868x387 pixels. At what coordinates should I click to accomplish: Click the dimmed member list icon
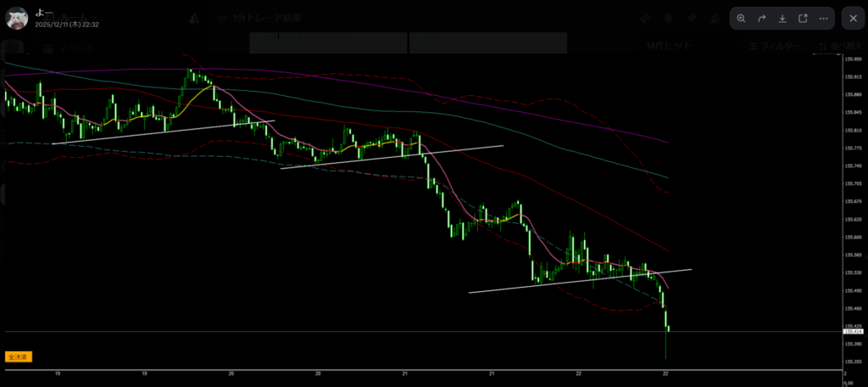pos(715,19)
